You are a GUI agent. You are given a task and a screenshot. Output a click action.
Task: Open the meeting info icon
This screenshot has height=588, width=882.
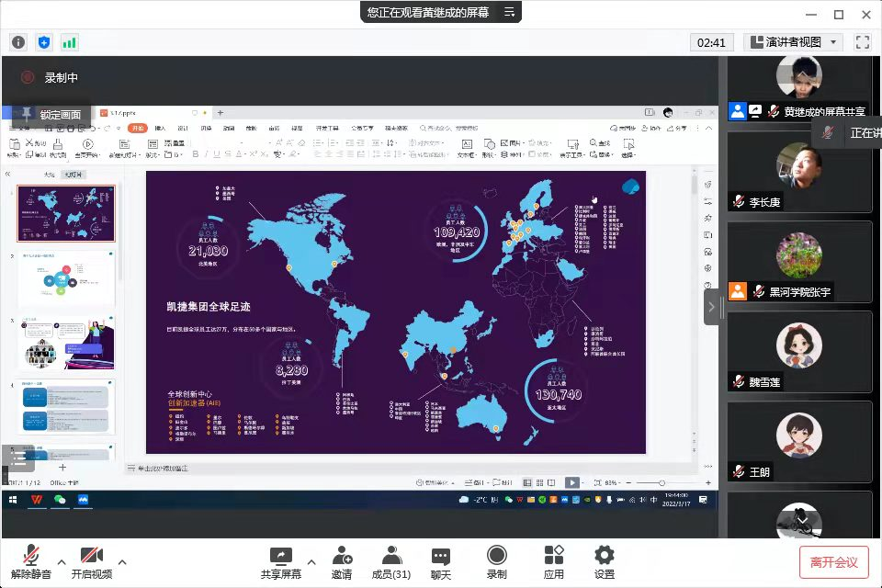18,42
